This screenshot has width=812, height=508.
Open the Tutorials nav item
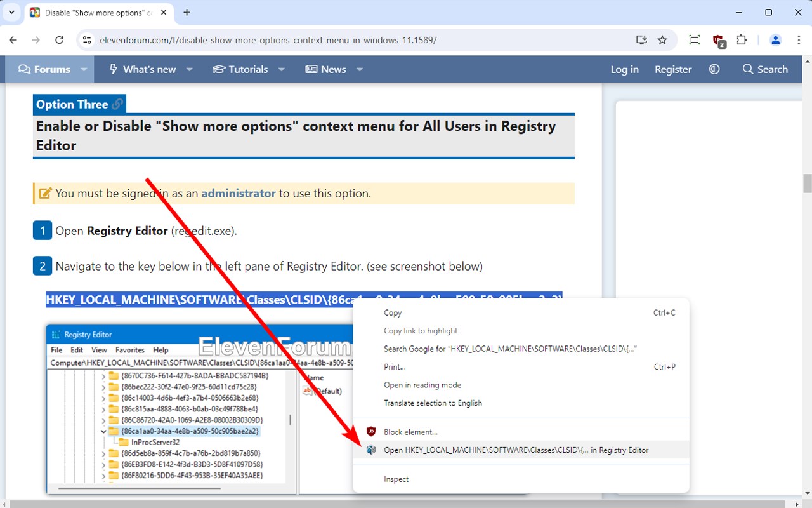[x=240, y=69]
